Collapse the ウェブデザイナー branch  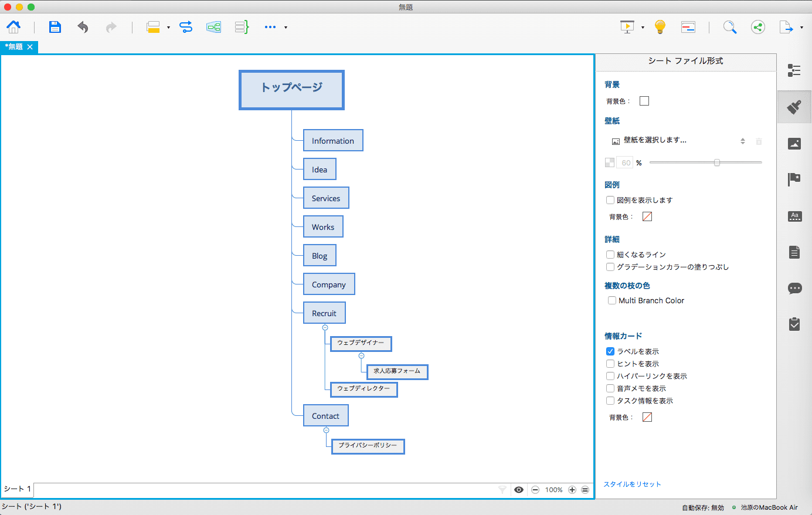[361, 355]
